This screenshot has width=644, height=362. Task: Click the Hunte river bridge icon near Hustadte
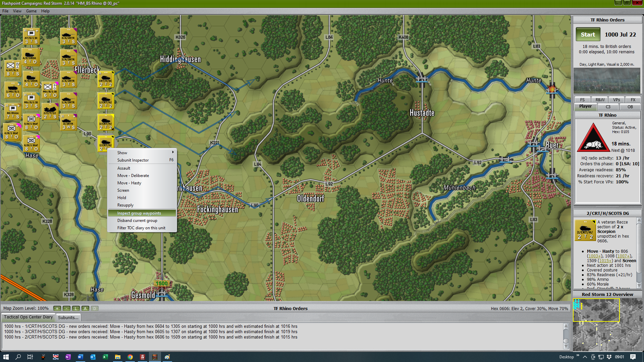[x=422, y=79]
